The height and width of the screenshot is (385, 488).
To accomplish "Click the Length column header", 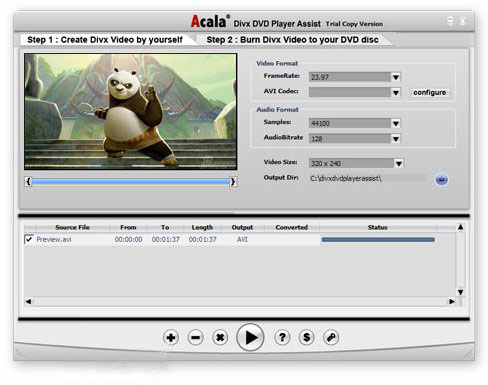I will pos(202,227).
